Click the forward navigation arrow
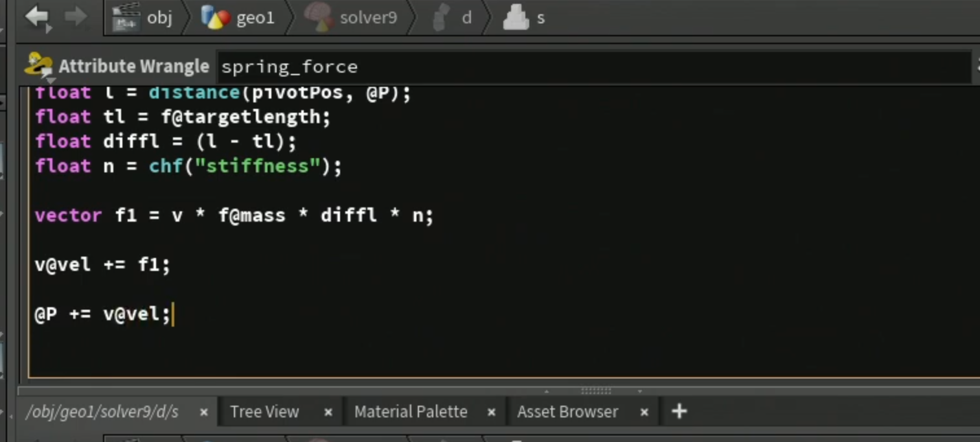Viewport: 980px width, 442px height. tap(75, 17)
